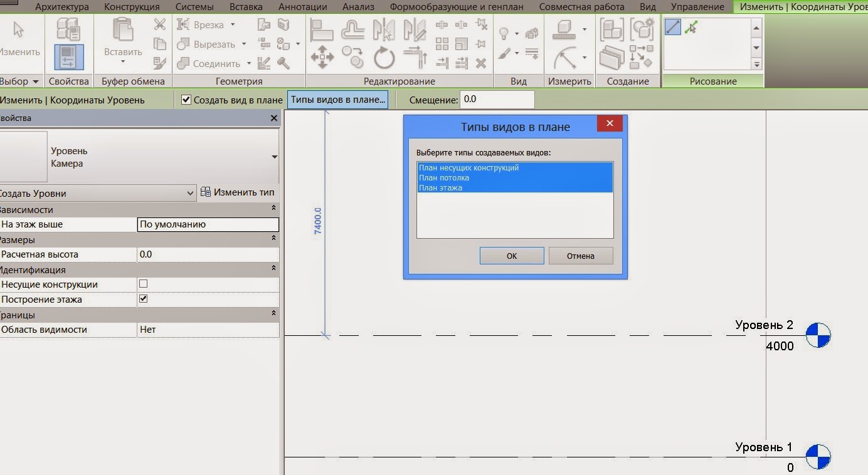This screenshot has width=868, height=475.
Task: Select the Move tool with four arrows
Action: coord(322,58)
